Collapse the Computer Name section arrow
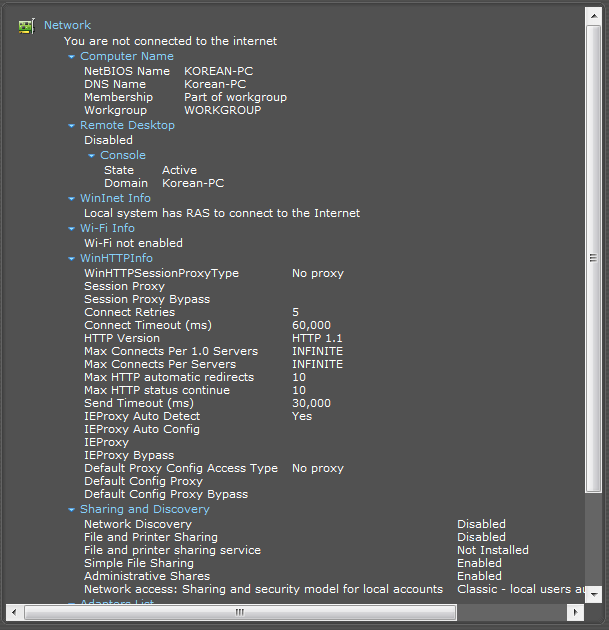Image resolution: width=609 pixels, height=630 pixels. [x=72, y=57]
